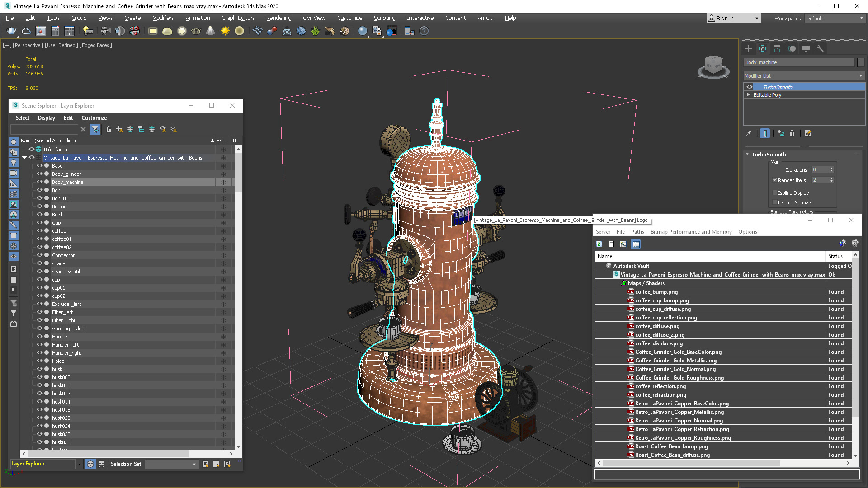Viewport: 868px width, 488px height.
Task: Expand the Editable Poly stack entry
Action: pos(749,95)
